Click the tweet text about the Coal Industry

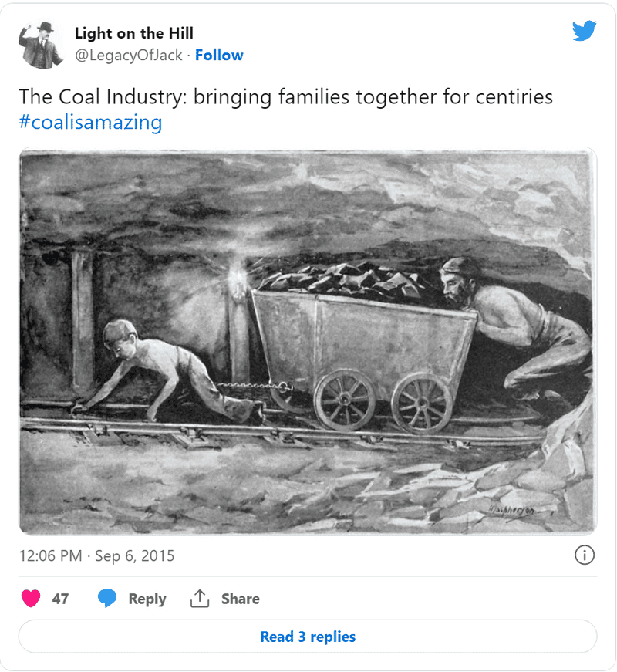point(286,96)
